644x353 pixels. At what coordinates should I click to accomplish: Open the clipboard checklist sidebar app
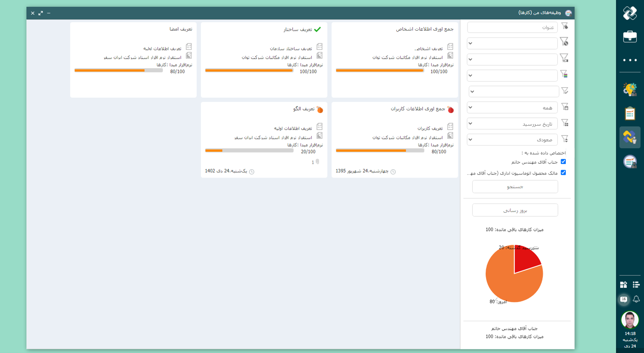(630, 113)
